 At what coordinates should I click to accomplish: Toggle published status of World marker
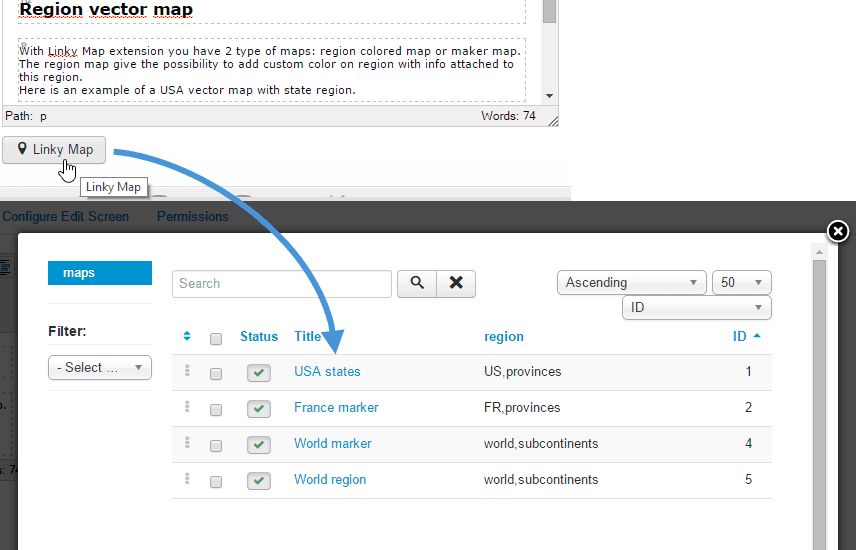tap(259, 445)
